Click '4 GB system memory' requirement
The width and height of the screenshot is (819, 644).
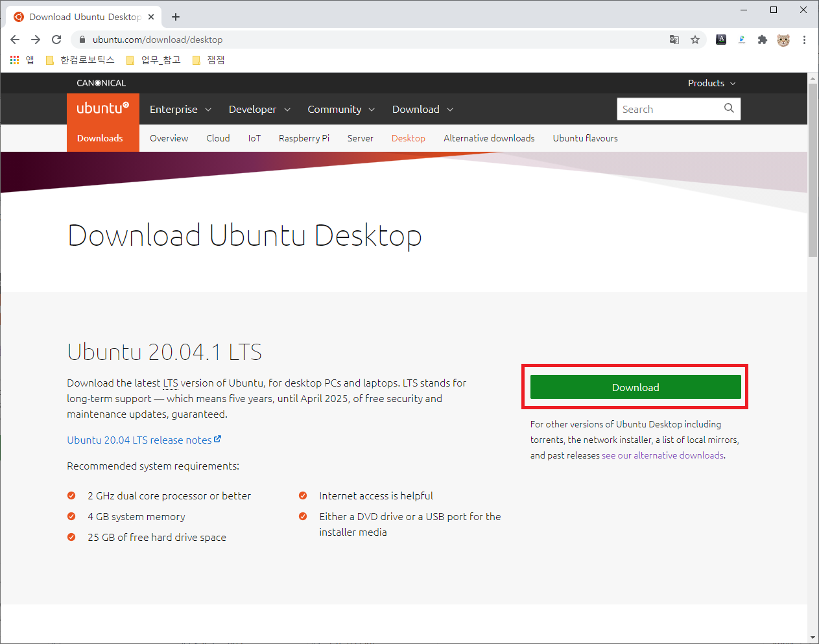pyautogui.click(x=136, y=516)
